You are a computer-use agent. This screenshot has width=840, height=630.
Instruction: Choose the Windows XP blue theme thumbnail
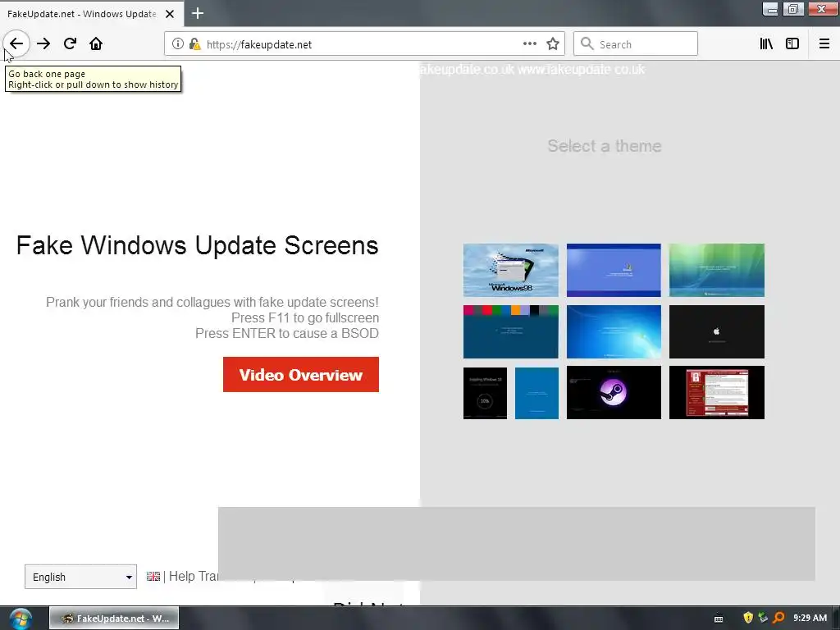pos(614,270)
